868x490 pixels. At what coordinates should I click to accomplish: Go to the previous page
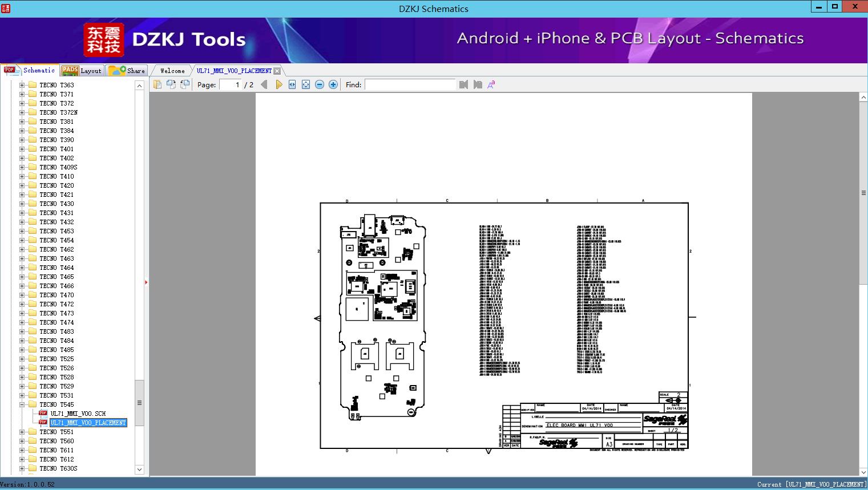pyautogui.click(x=264, y=84)
